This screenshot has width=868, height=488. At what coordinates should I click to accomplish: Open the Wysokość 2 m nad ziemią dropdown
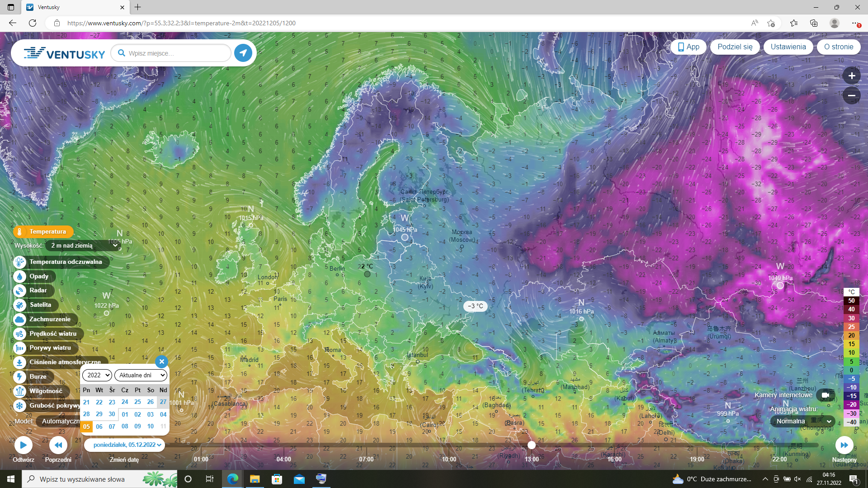pyautogui.click(x=84, y=245)
